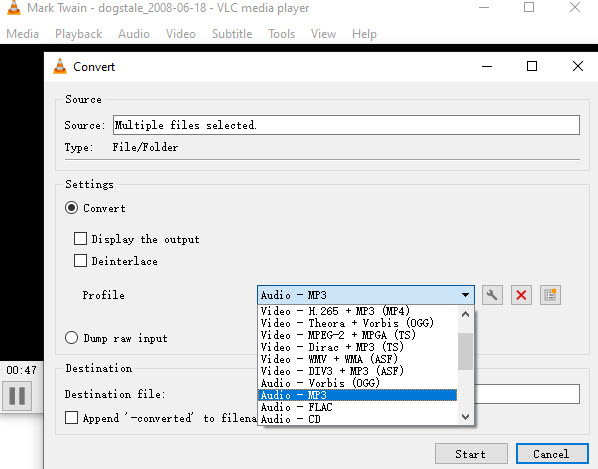This screenshot has width=598, height=469.
Task: Collapse the Profile combo box arrow
Action: point(465,295)
